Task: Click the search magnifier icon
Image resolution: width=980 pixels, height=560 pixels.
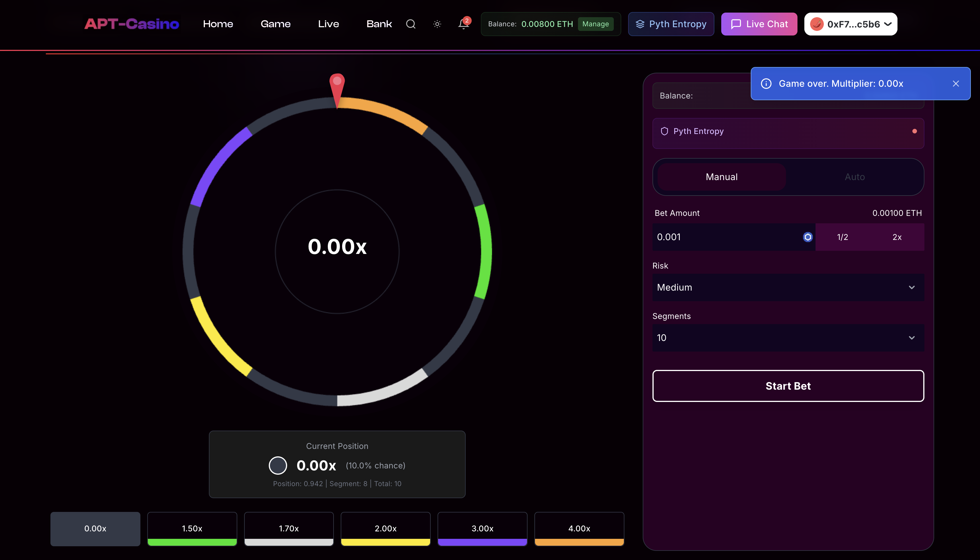Action: click(x=411, y=24)
